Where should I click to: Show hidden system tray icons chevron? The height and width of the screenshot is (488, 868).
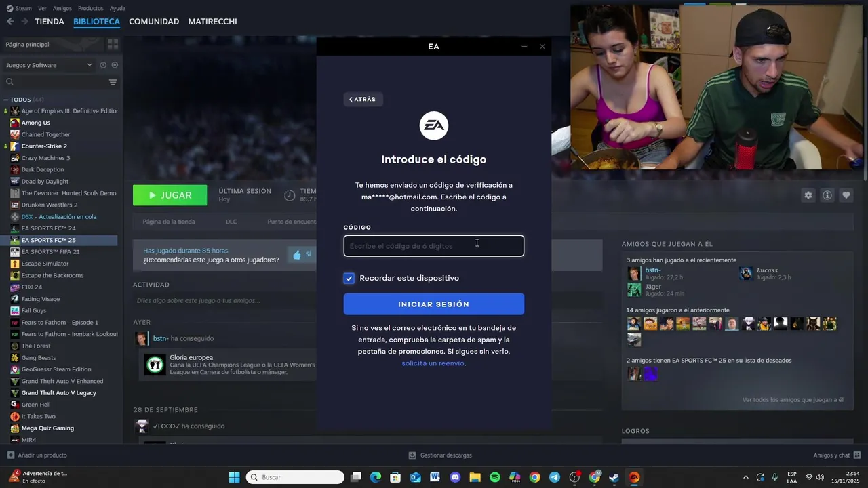point(746,477)
